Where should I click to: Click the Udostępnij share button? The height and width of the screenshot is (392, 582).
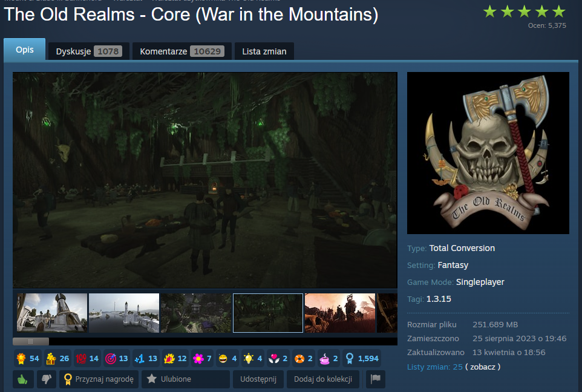[x=258, y=379]
